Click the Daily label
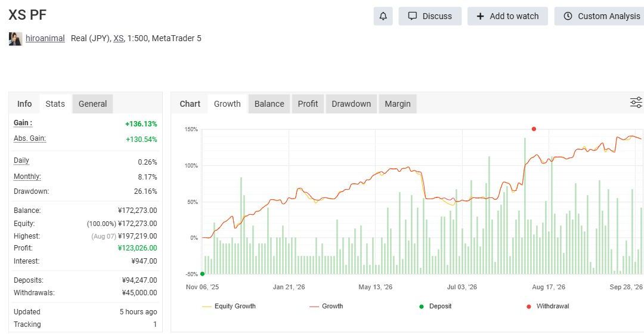The height and width of the screenshot is (334, 644). [x=21, y=160]
